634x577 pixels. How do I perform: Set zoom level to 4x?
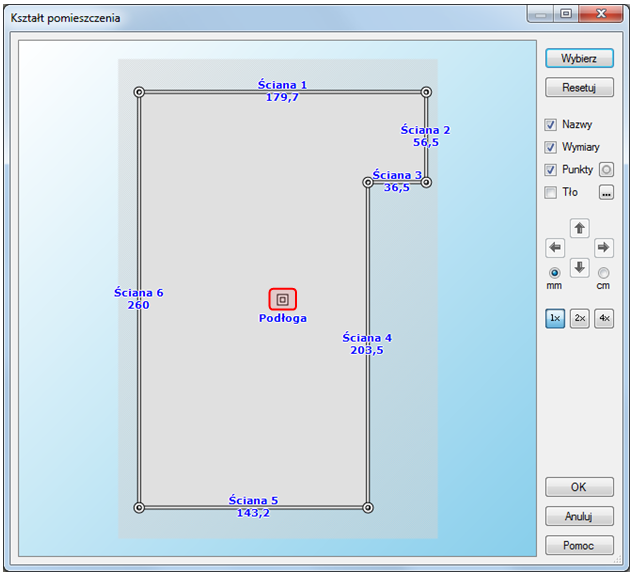pyautogui.click(x=603, y=318)
